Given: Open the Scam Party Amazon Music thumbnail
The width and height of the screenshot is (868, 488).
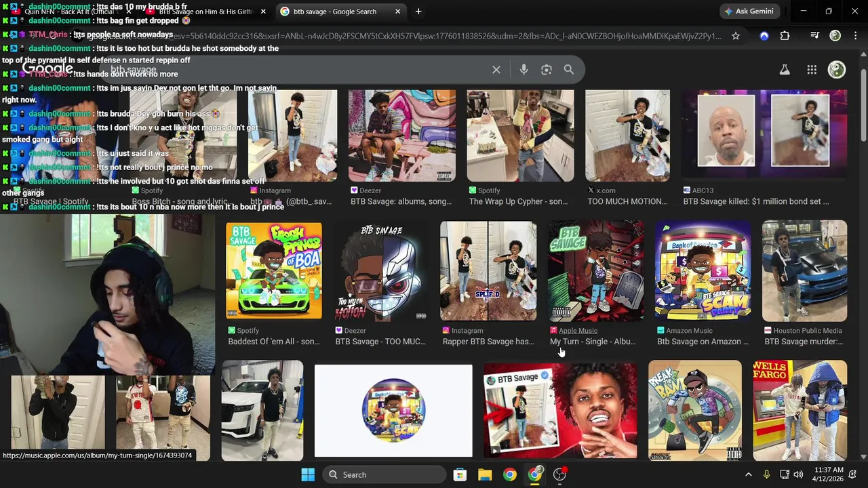Looking at the screenshot, I should coord(703,270).
